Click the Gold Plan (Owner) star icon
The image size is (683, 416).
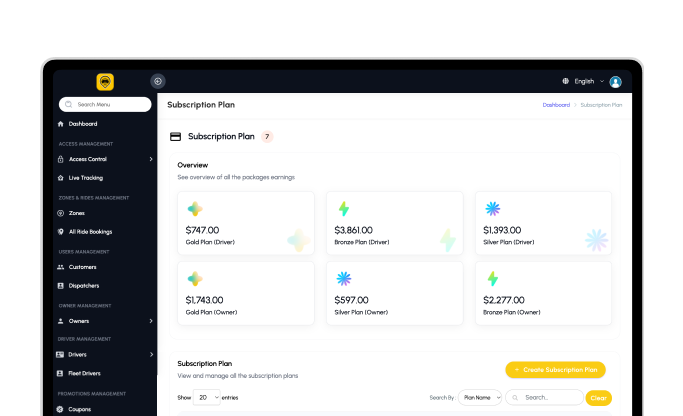point(195,279)
